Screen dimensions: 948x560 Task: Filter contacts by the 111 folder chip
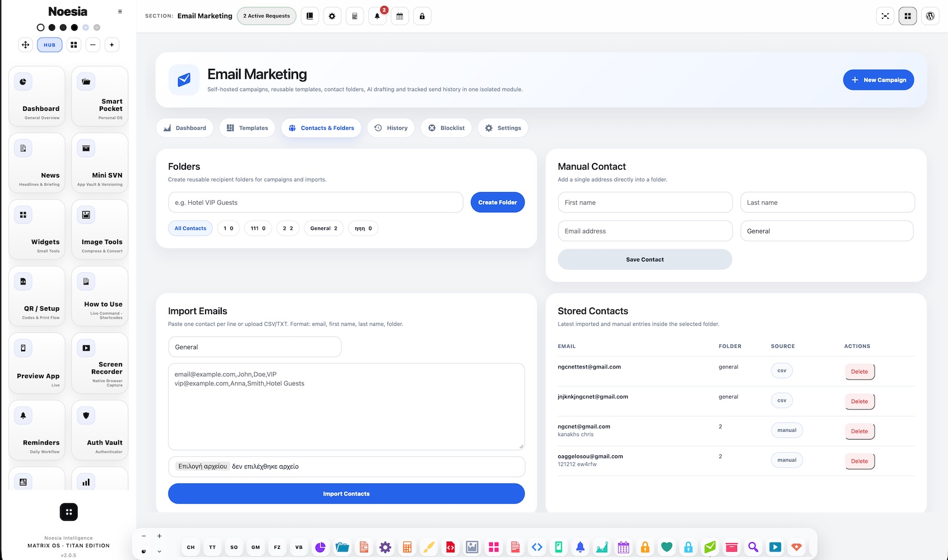click(258, 228)
